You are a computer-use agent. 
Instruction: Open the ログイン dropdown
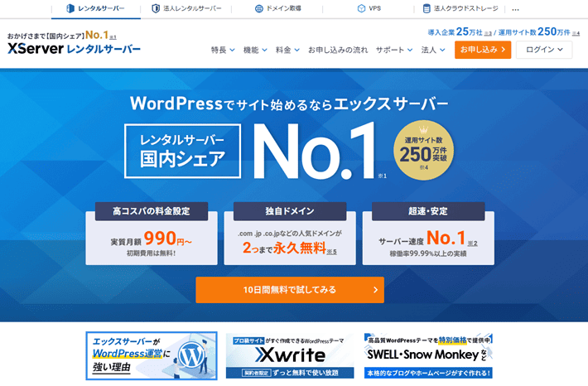click(x=544, y=50)
